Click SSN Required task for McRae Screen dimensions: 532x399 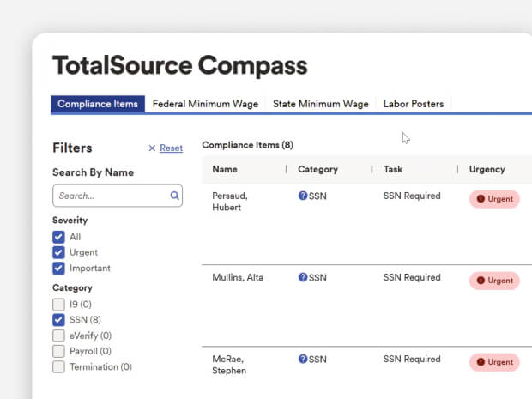tap(412, 359)
